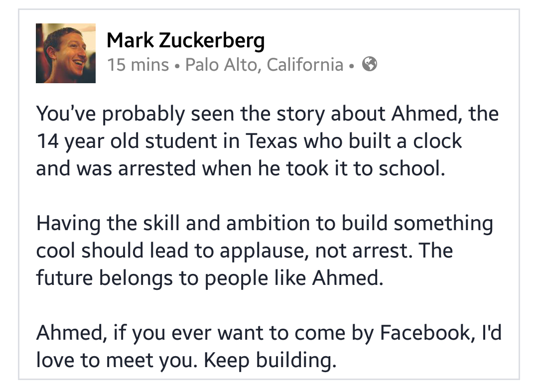
Task: Click the word "Texas" in the post
Action: [x=271, y=141]
